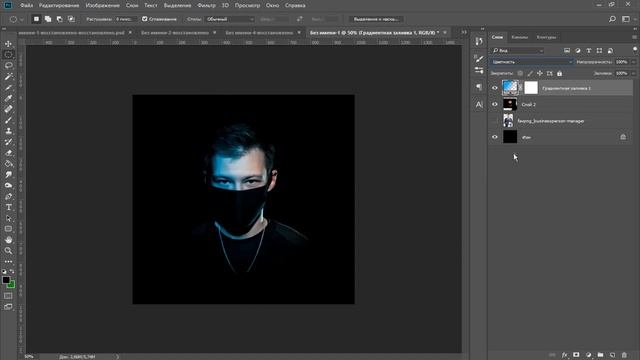
Task: Select the Hand tool
Action: tap(9, 240)
